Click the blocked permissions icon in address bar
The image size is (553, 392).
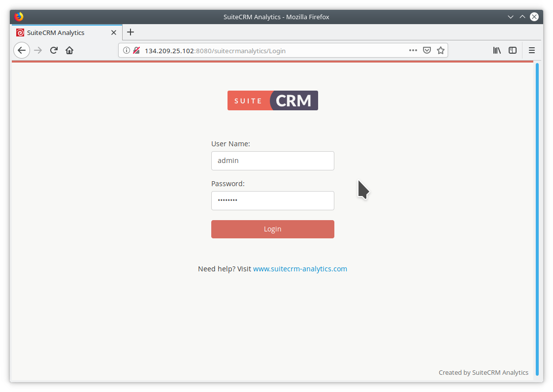136,50
